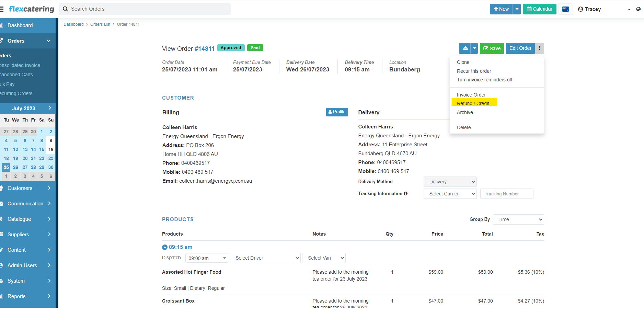Open Bulk Pay in sidebar
Viewport: 644px width, 318px height.
click(7, 84)
